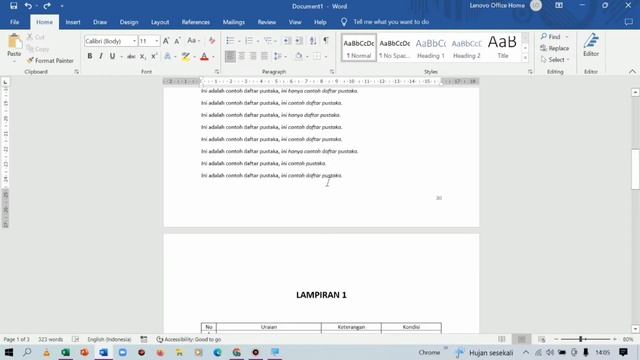The height and width of the screenshot is (360, 640).
Task: Justify the paragraph text
Action: click(x=264, y=56)
